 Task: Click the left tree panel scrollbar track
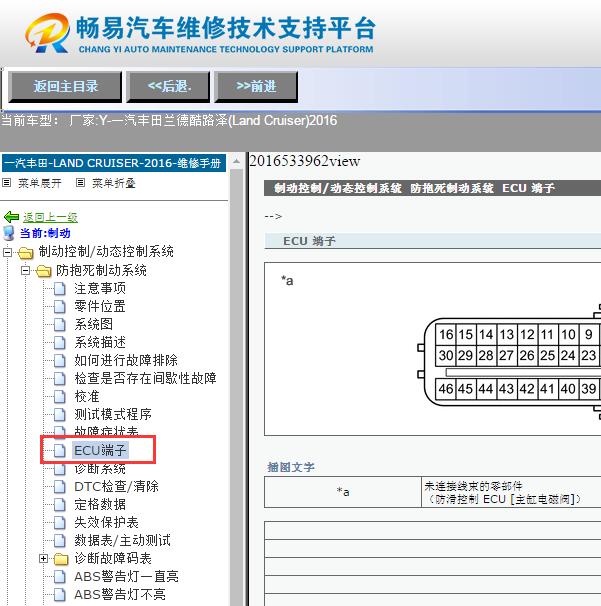pyautogui.click(x=237, y=386)
